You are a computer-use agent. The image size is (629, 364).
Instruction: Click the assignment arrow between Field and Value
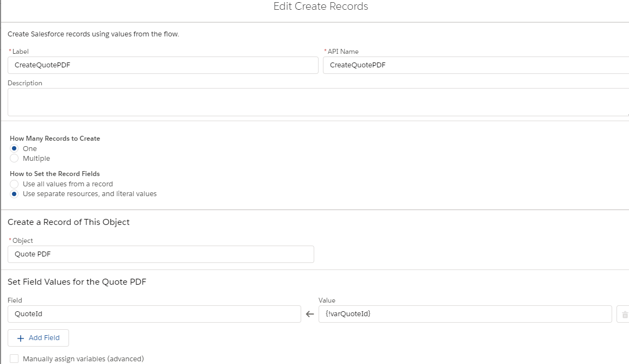[310, 314]
